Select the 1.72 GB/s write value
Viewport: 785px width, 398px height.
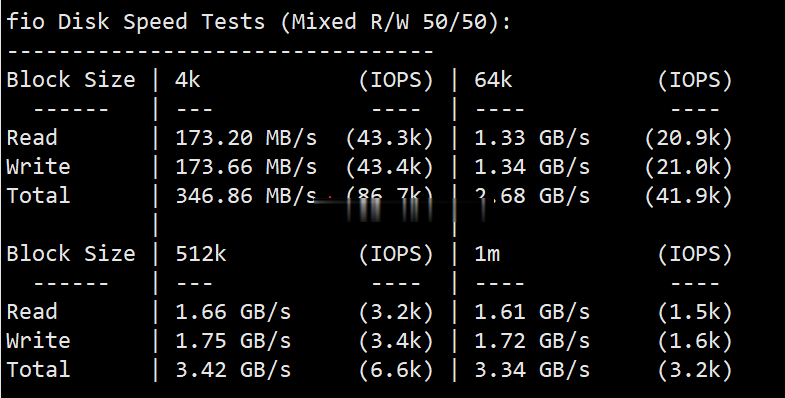pyautogui.click(x=532, y=341)
